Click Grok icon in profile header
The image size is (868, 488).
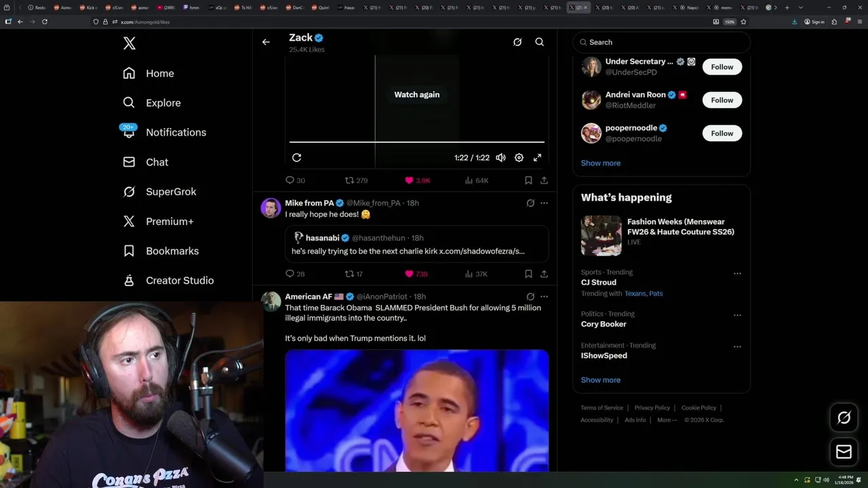[517, 42]
